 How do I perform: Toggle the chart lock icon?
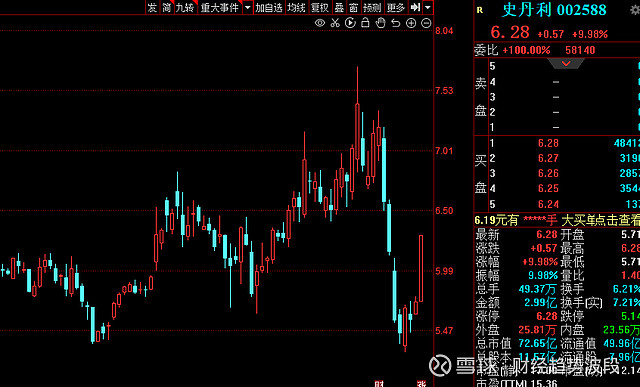pyautogui.click(x=365, y=22)
